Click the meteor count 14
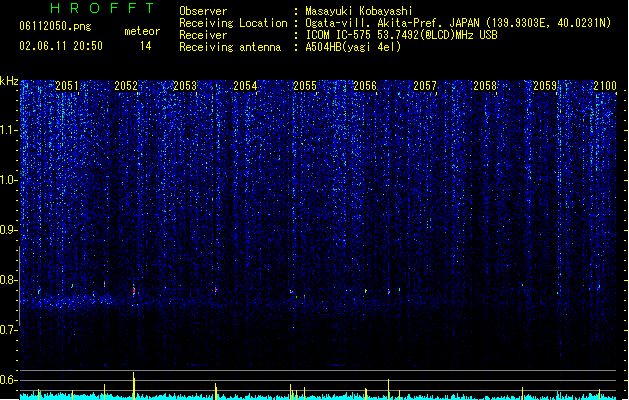Viewport: 629px width, 400px height. pyautogui.click(x=145, y=46)
